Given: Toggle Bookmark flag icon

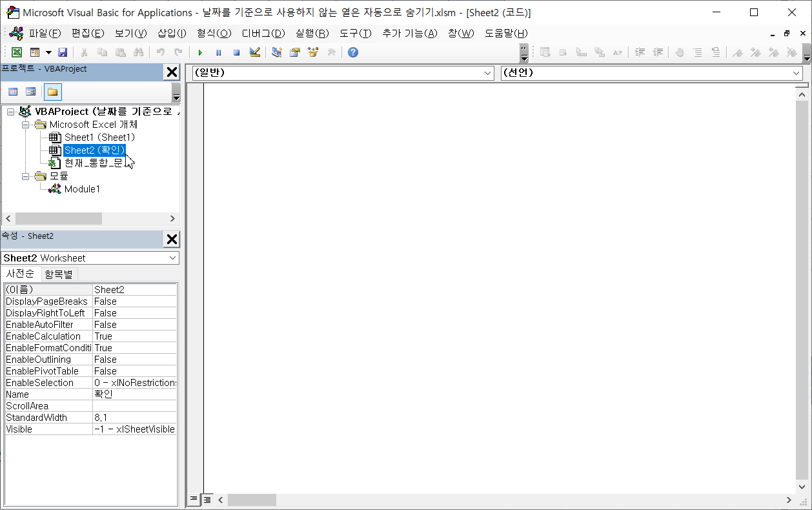Looking at the screenshot, I should 737,52.
